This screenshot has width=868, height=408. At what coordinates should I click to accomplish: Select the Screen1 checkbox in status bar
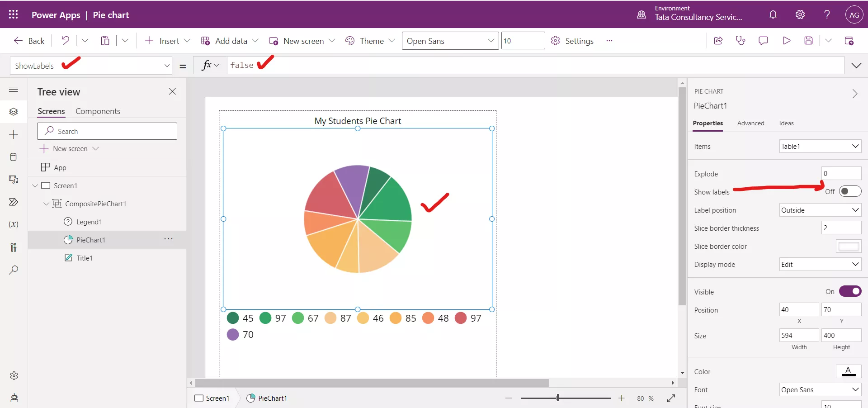pos(199,399)
